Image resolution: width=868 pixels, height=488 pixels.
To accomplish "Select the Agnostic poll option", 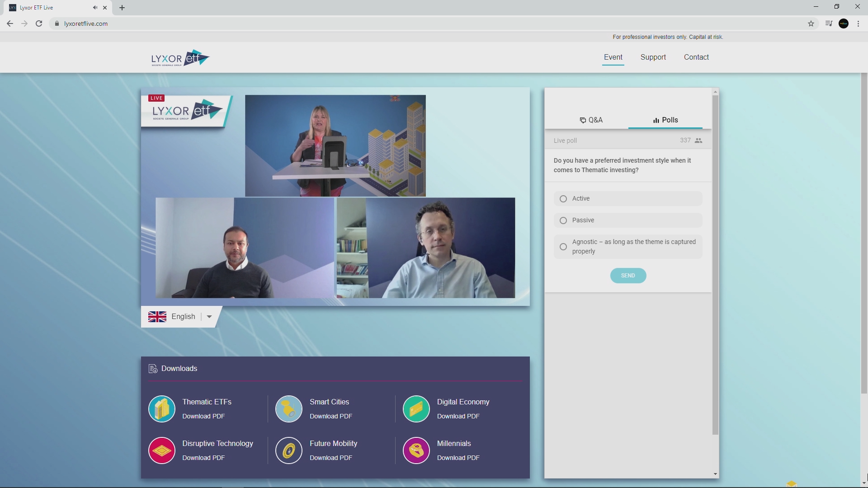I will (x=628, y=247).
